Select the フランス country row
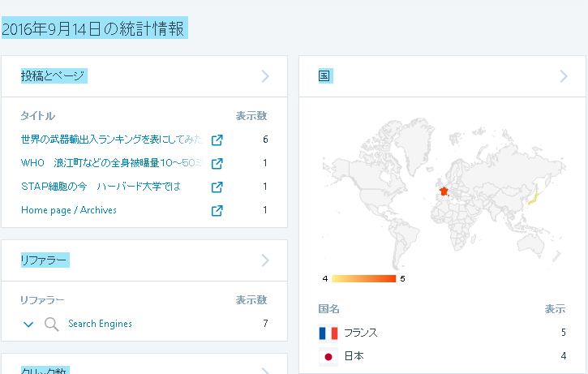The height and width of the screenshot is (374, 588). click(442, 333)
